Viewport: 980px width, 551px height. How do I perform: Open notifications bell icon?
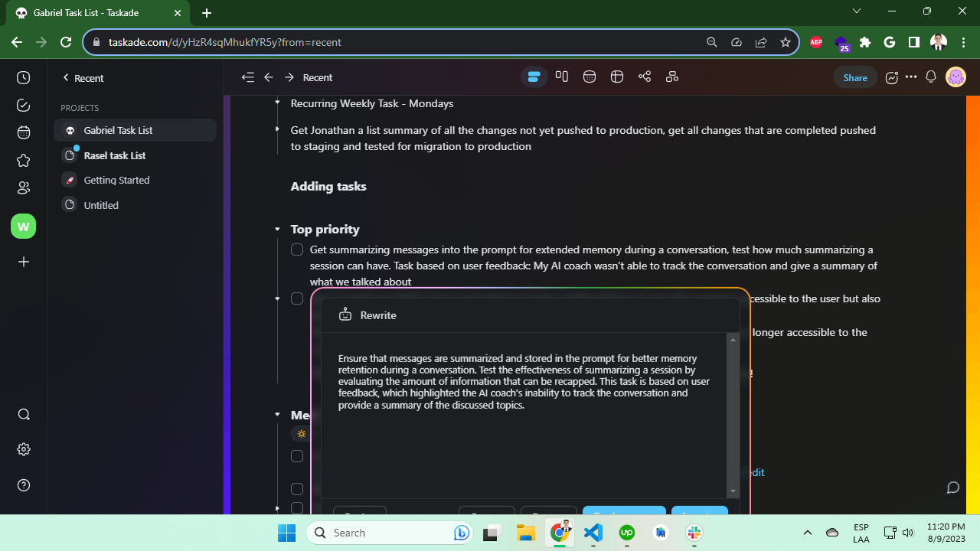point(931,77)
